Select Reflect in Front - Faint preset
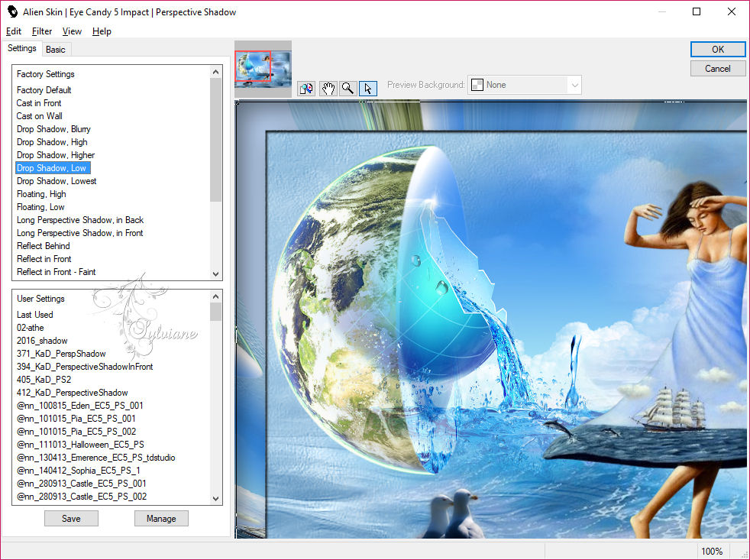The height and width of the screenshot is (560, 750). 56,271
